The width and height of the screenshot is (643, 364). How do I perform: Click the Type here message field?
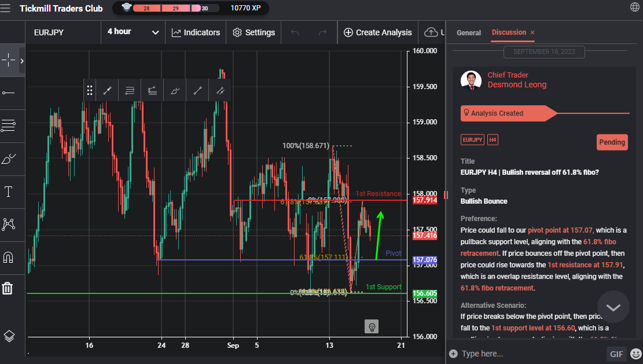[x=531, y=354]
